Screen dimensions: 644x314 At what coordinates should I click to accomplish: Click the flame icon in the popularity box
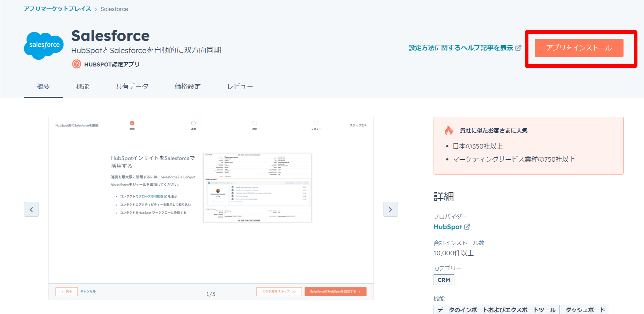click(449, 130)
